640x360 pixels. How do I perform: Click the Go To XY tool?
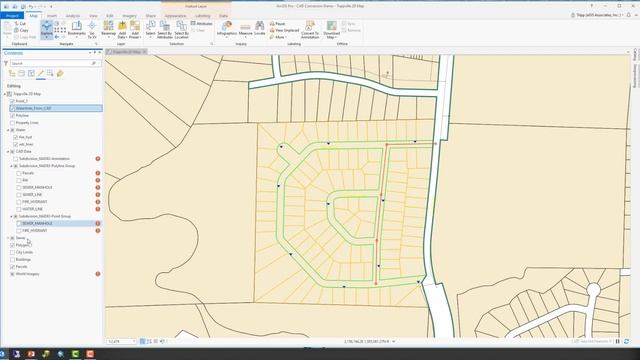point(92,29)
